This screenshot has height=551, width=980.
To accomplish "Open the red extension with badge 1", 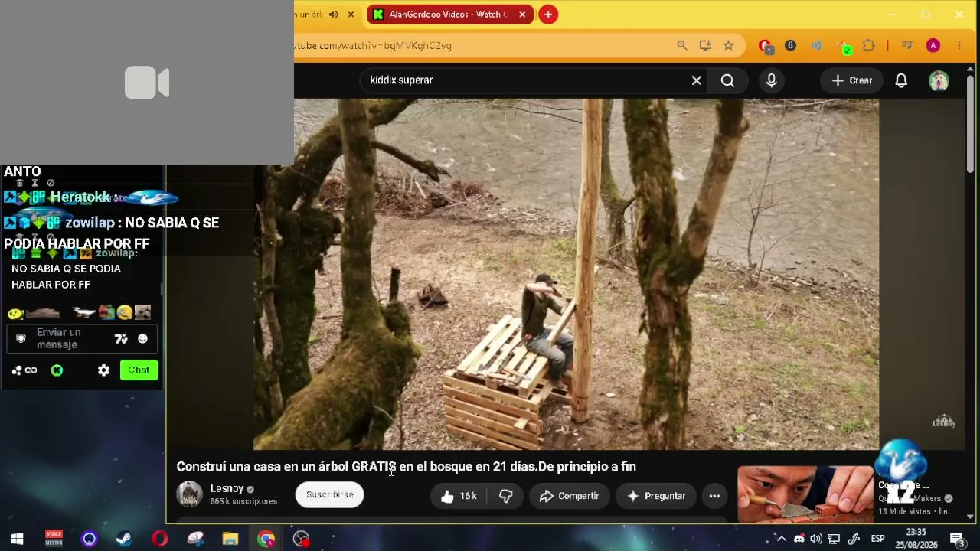I will [x=765, y=47].
